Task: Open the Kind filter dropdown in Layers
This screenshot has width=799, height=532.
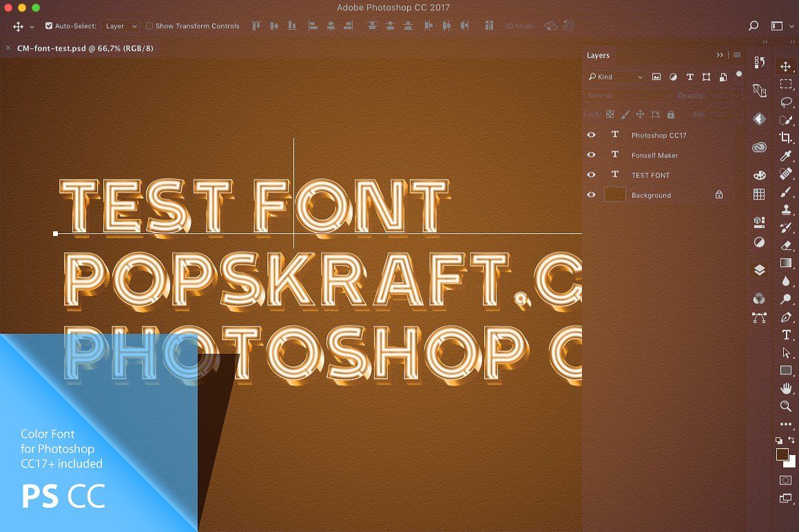Action: click(x=615, y=76)
